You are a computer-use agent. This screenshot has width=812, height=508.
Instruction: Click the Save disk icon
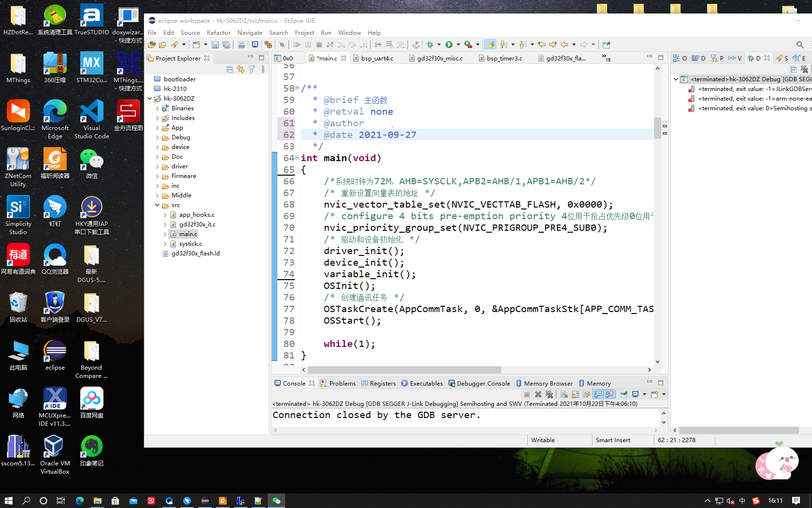coord(215,45)
